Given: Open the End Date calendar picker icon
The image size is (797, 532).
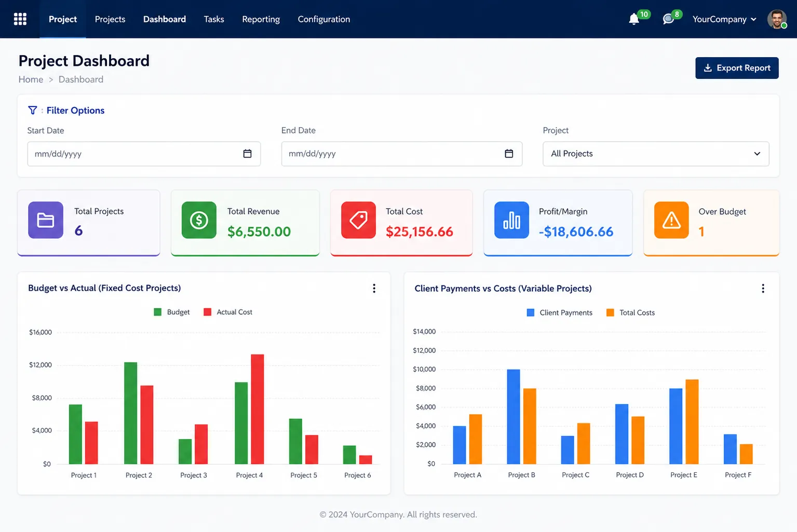Looking at the screenshot, I should [x=509, y=154].
